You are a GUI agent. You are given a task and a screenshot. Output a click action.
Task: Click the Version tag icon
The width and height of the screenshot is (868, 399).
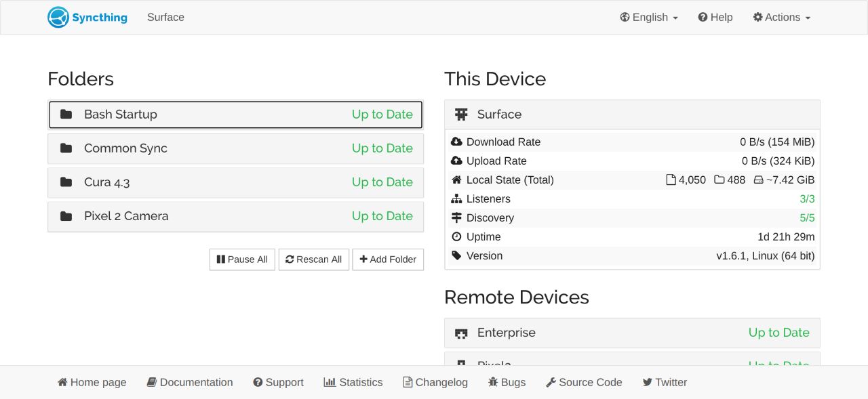click(x=456, y=256)
